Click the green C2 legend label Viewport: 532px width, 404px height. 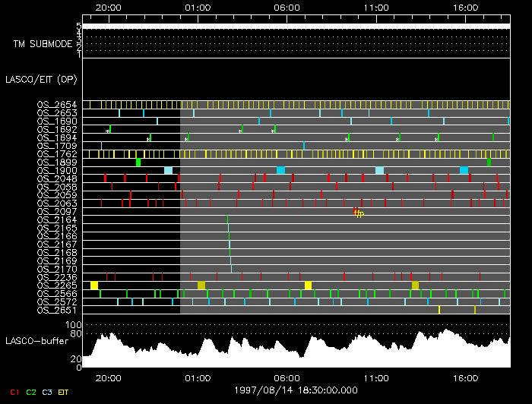pos(30,392)
